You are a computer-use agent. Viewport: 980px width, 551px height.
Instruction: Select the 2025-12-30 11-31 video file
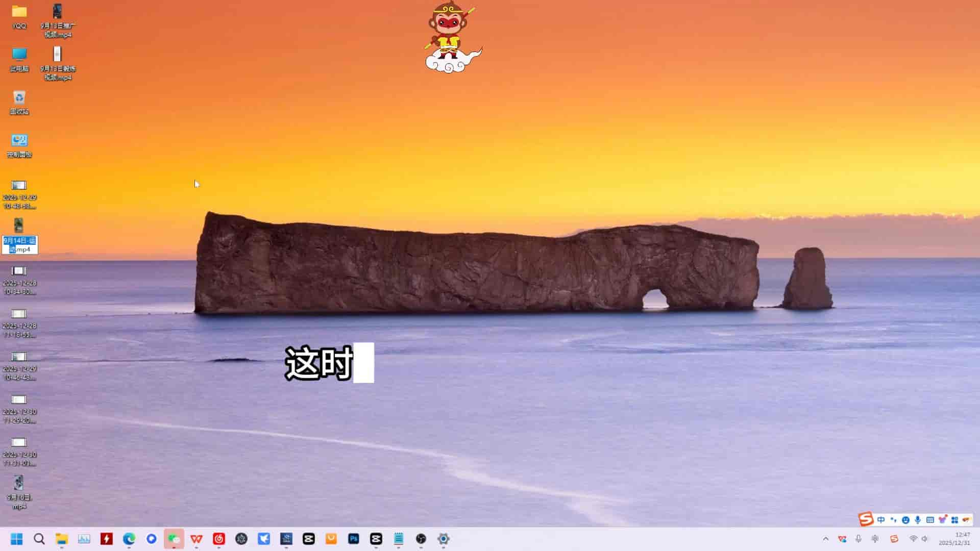(x=19, y=452)
